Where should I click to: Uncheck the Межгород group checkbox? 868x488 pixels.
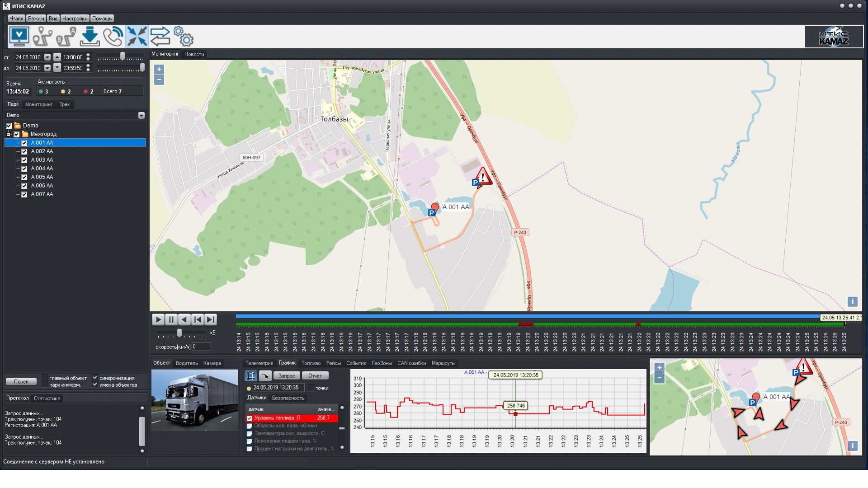[x=17, y=134]
